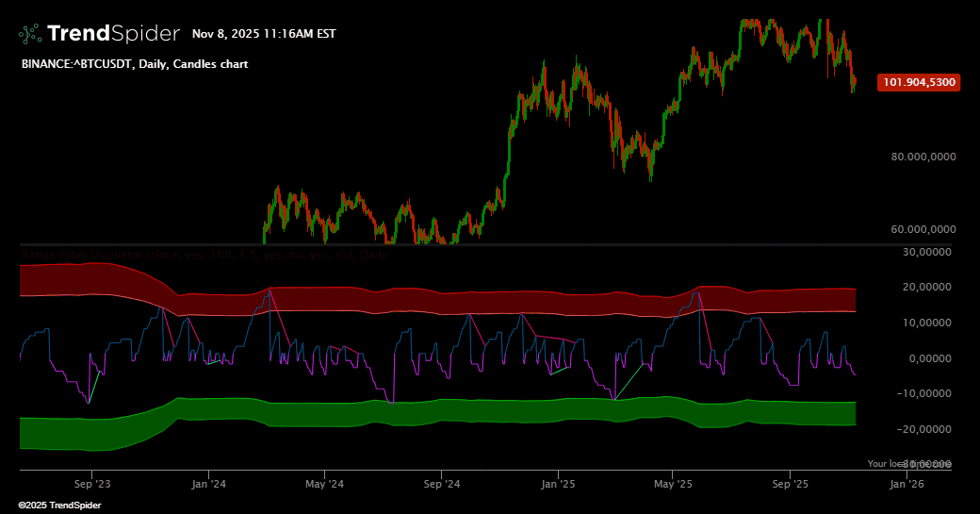Select the Jan '24 time axis marker
Viewport: 980px width, 514px height.
click(x=208, y=484)
